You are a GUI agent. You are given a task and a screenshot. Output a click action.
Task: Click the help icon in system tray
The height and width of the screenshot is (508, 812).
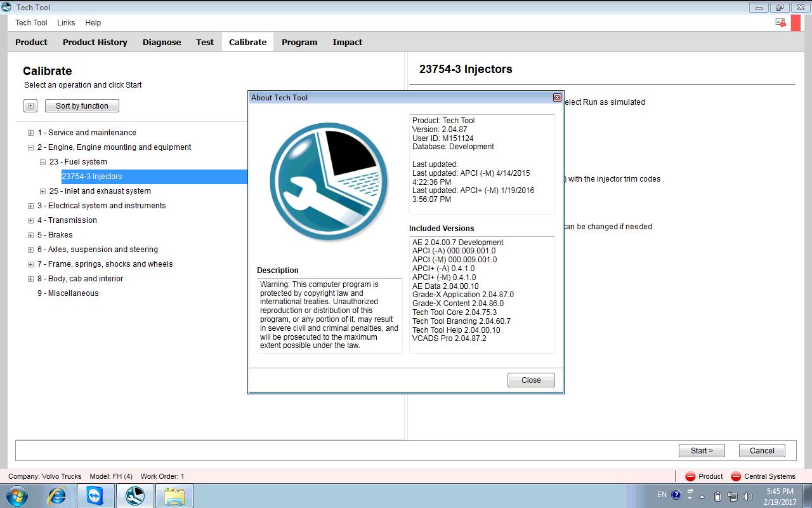[676, 495]
